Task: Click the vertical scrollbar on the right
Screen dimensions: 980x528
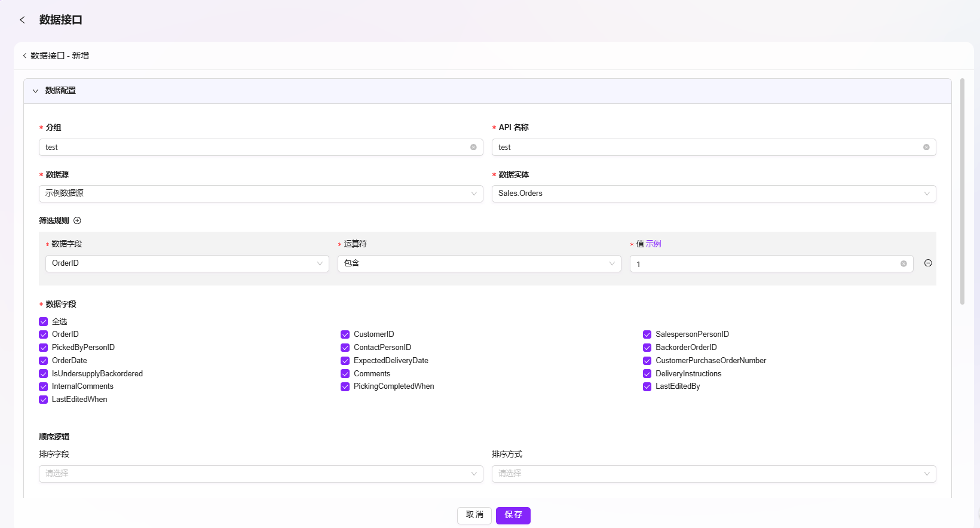Action: tap(962, 191)
